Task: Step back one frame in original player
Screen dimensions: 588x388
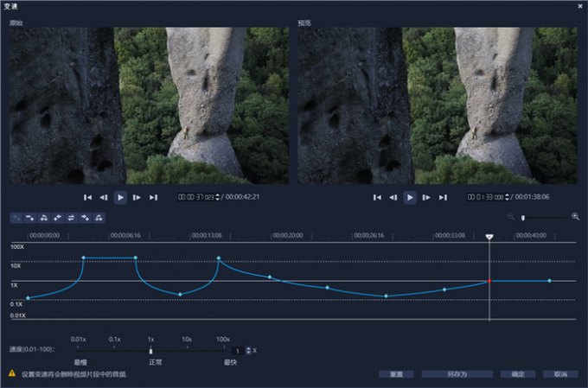Action: click(x=105, y=197)
